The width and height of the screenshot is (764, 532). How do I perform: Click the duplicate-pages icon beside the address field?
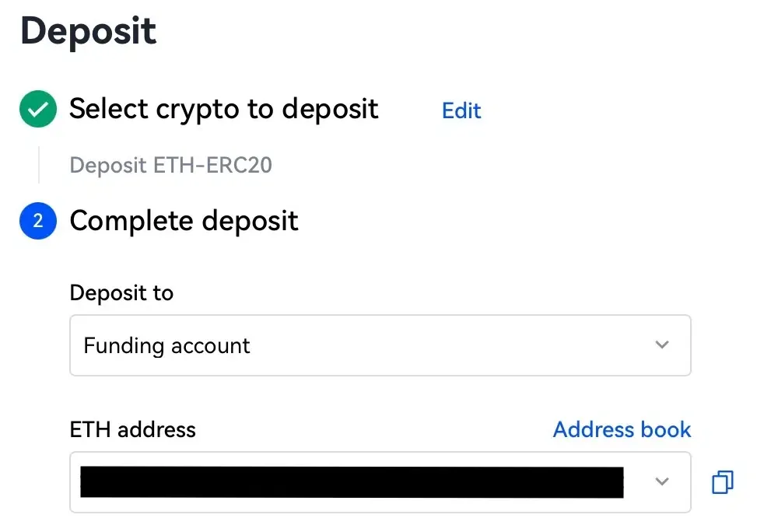tap(722, 482)
